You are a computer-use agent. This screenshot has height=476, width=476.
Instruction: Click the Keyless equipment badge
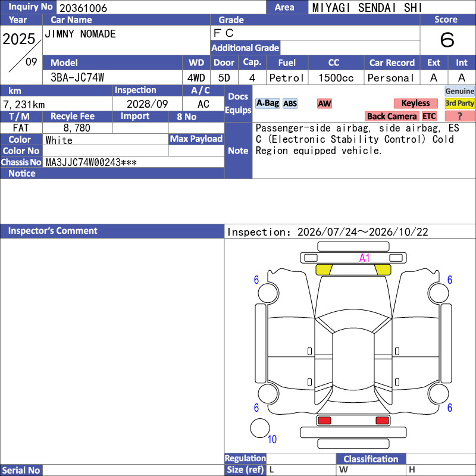point(415,103)
